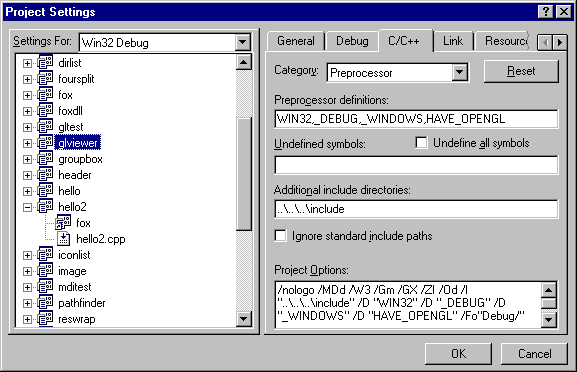The image size is (577, 372).
Task: Click the project tree scrollbar thumb
Action: (244, 174)
